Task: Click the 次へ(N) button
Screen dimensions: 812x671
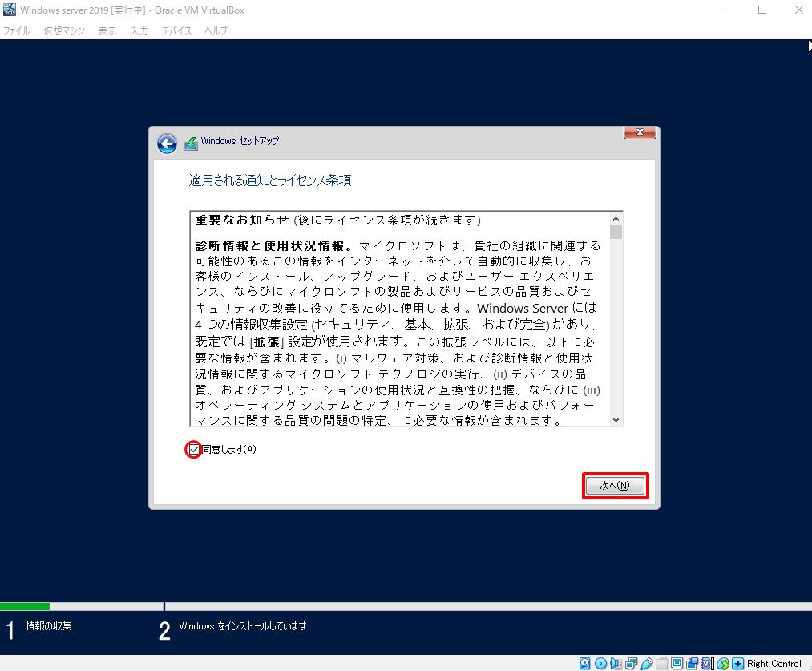Action: 615,486
